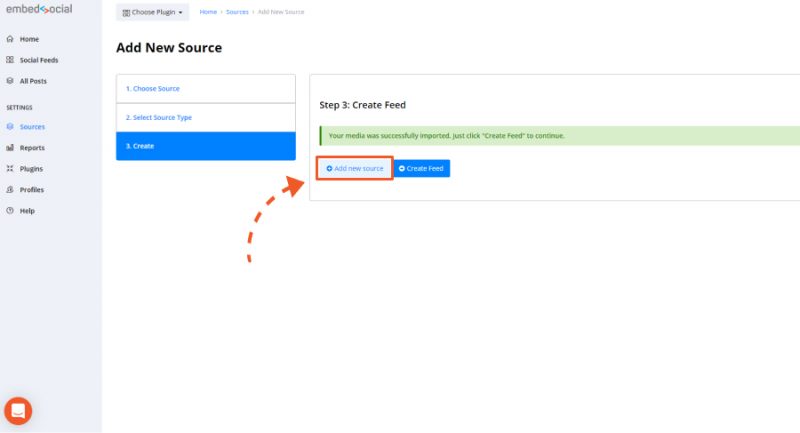
Task: Click the Home icon in sidebar
Action: tap(10, 39)
